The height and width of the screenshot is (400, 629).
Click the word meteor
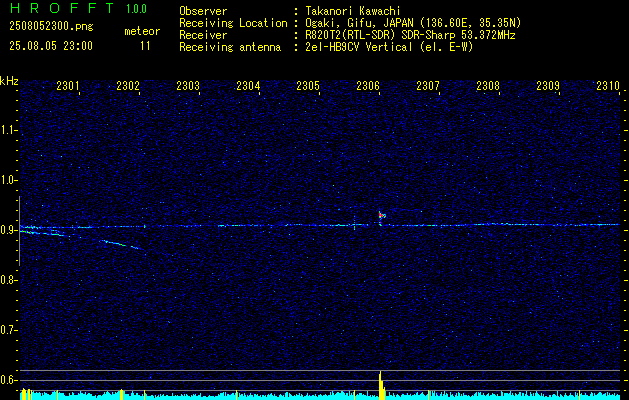coord(142,31)
